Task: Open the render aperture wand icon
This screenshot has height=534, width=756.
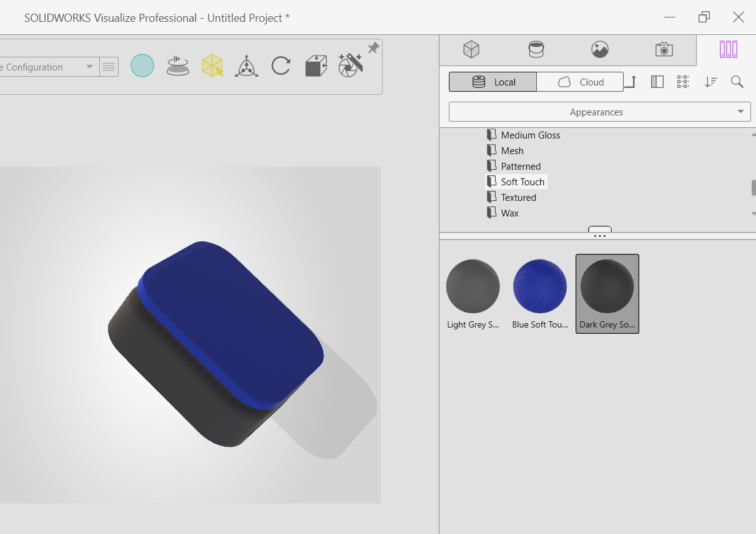Action: coord(350,65)
